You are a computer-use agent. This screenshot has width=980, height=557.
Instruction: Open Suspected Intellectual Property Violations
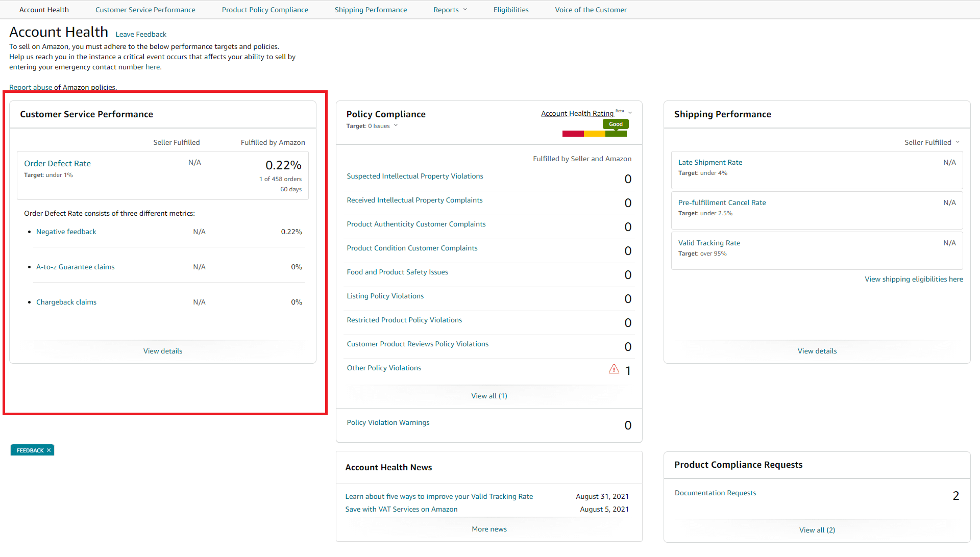click(415, 176)
